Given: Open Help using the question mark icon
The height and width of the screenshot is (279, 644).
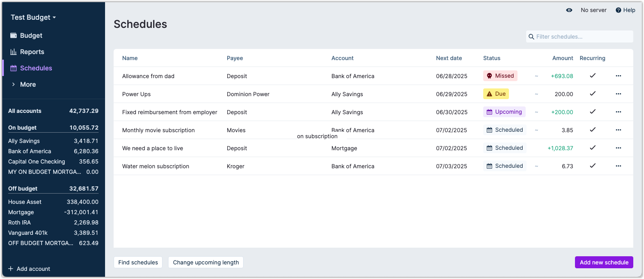Looking at the screenshot, I should (x=618, y=10).
